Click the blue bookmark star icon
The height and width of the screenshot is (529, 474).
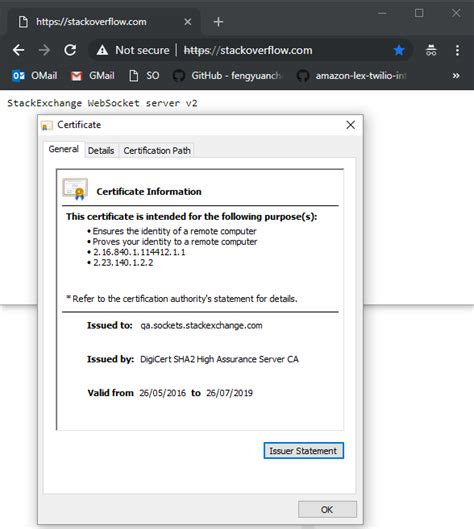click(399, 50)
